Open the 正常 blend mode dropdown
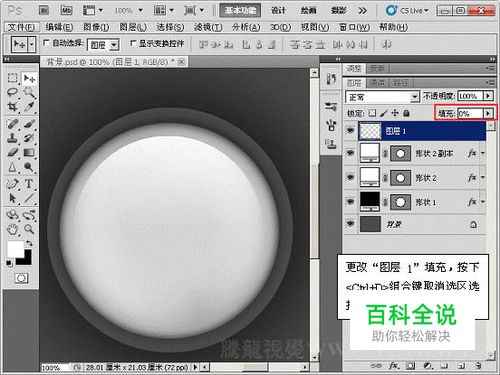 coord(414,97)
